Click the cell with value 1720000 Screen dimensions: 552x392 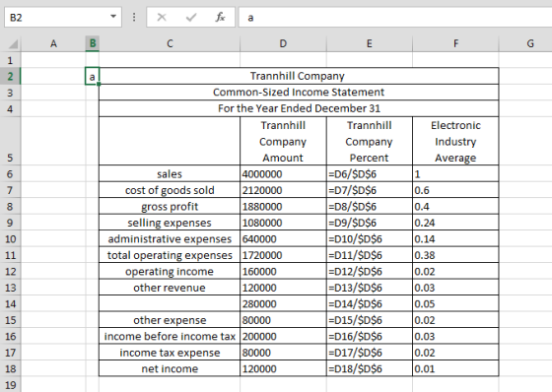click(x=283, y=254)
